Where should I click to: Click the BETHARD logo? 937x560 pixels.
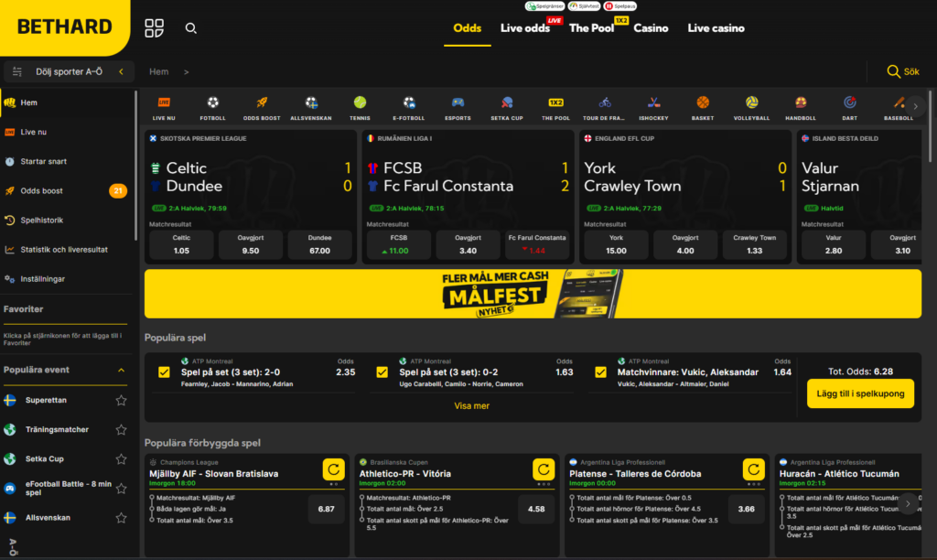tap(65, 27)
